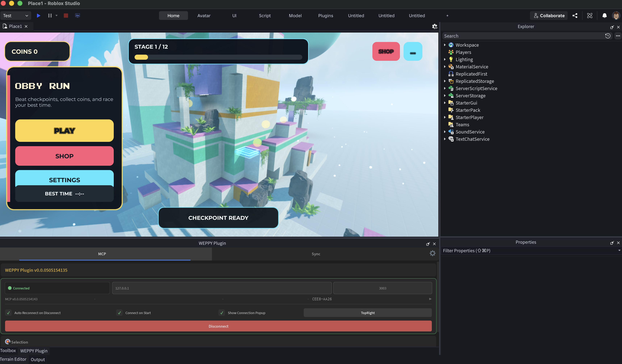Click the Selection target icon
This screenshot has width=622, height=364.
point(8,342)
